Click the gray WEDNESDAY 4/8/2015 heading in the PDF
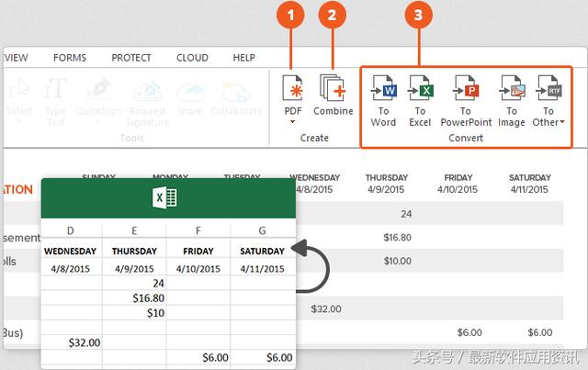This screenshot has height=370, width=588. tap(317, 184)
